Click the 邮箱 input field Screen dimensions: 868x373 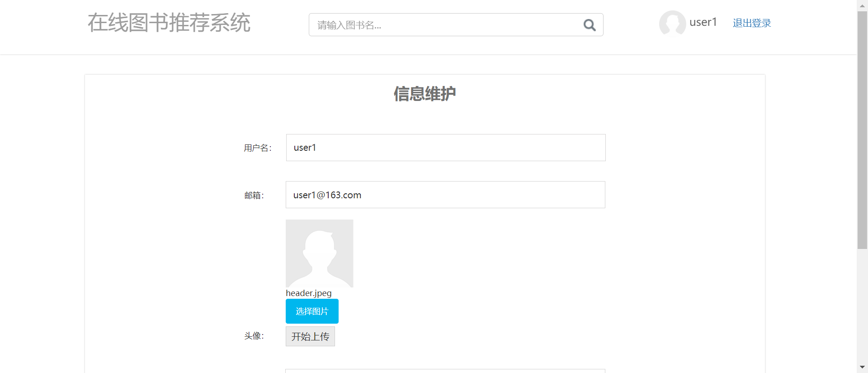click(445, 195)
